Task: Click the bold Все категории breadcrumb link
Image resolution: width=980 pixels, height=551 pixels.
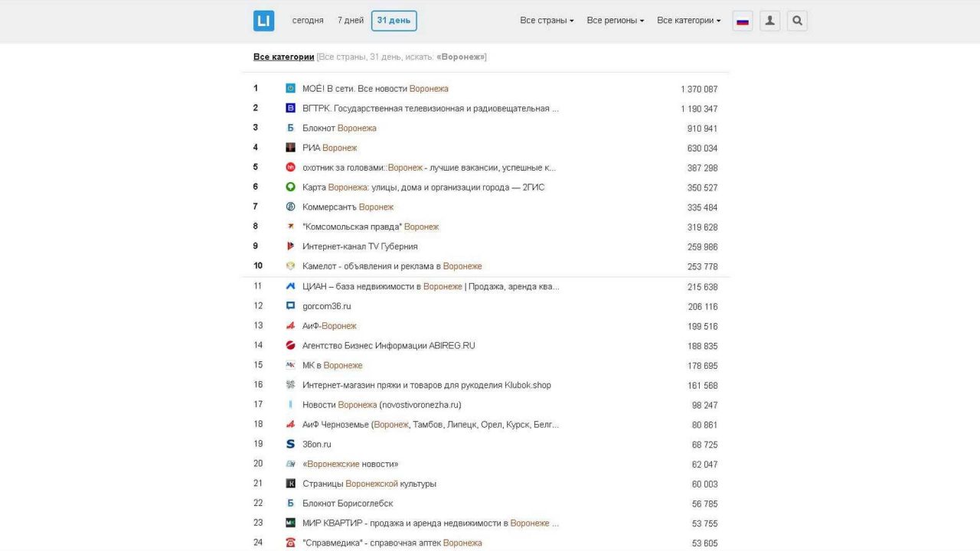Action: 284,57
